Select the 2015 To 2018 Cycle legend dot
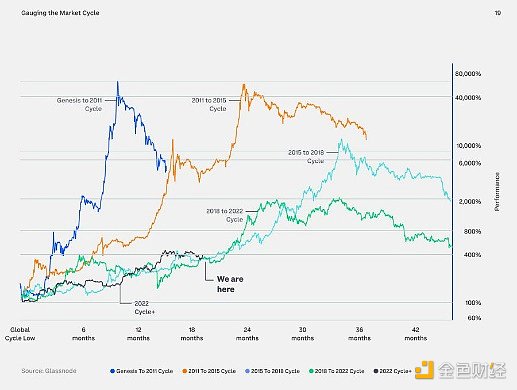Image resolution: width=517 pixels, height=390 pixels. click(247, 371)
